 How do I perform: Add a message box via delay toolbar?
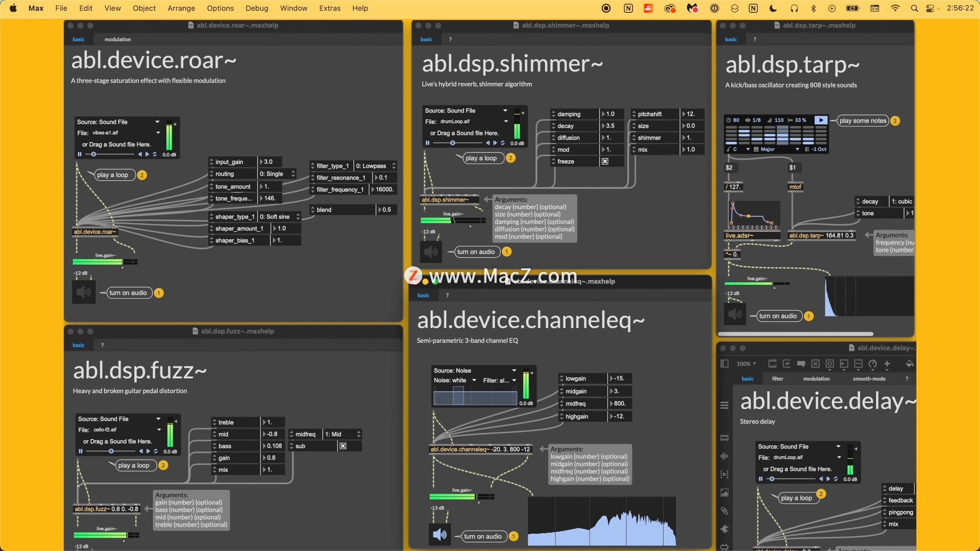(x=787, y=364)
